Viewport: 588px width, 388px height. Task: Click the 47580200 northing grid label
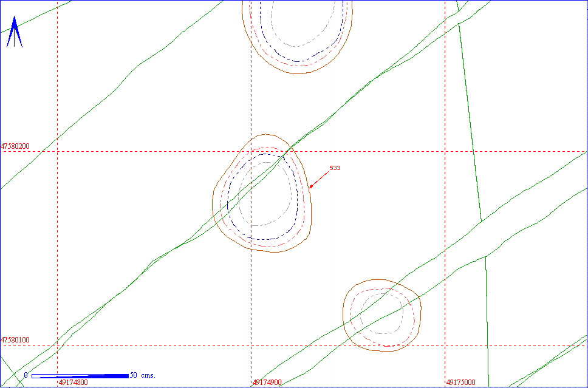pos(15,146)
